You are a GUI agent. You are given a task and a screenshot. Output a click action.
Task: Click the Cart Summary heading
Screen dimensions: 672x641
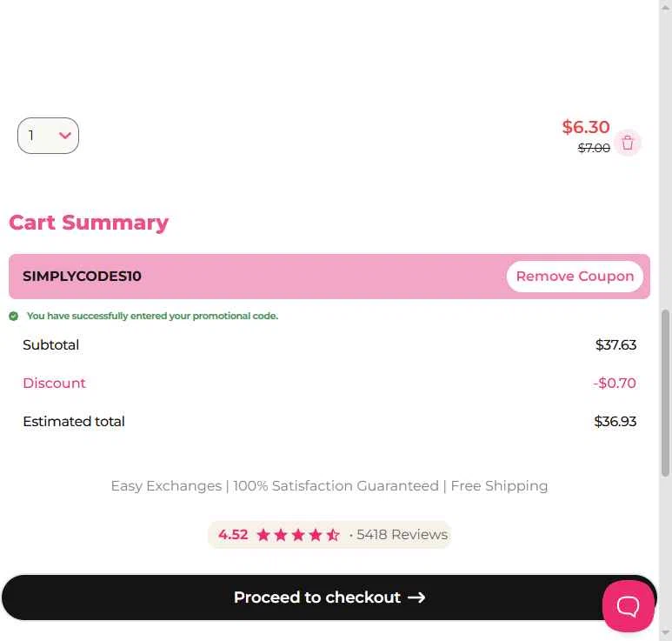89,223
